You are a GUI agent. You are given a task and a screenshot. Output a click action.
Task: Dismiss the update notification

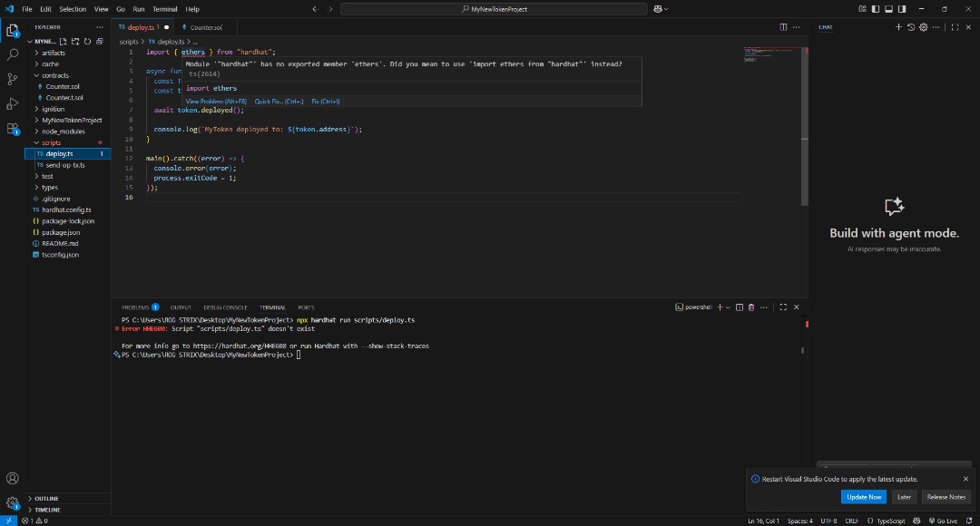pyautogui.click(x=965, y=479)
